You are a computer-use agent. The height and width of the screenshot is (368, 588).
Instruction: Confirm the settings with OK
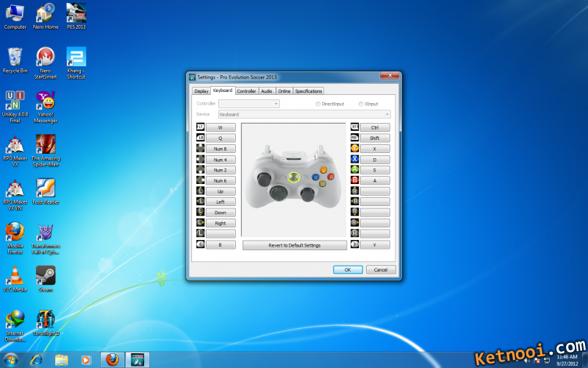pos(348,269)
